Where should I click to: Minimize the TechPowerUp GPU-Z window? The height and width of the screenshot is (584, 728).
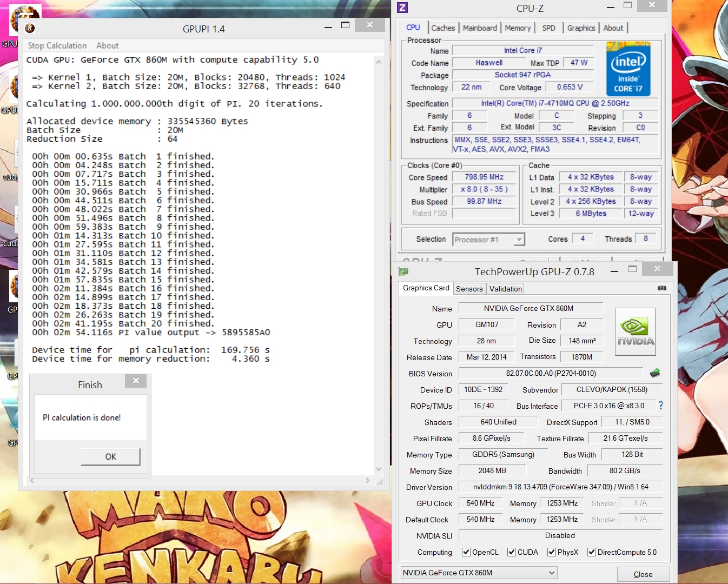[615, 270]
